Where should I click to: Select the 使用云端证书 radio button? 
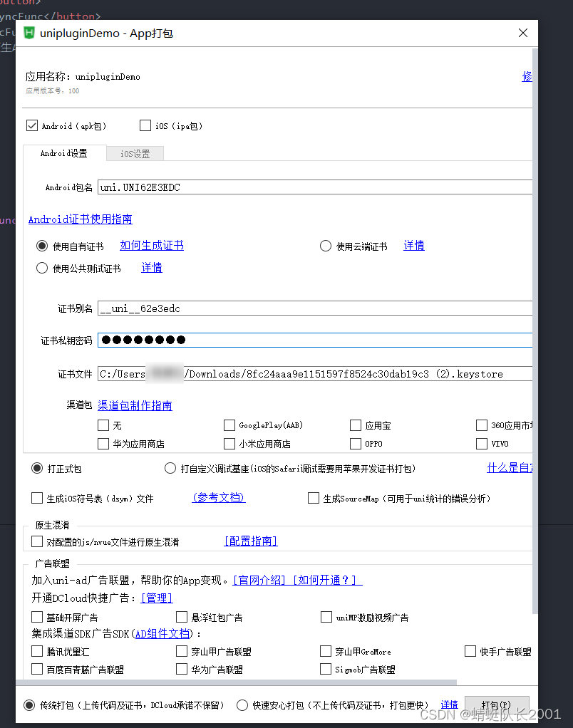click(326, 246)
